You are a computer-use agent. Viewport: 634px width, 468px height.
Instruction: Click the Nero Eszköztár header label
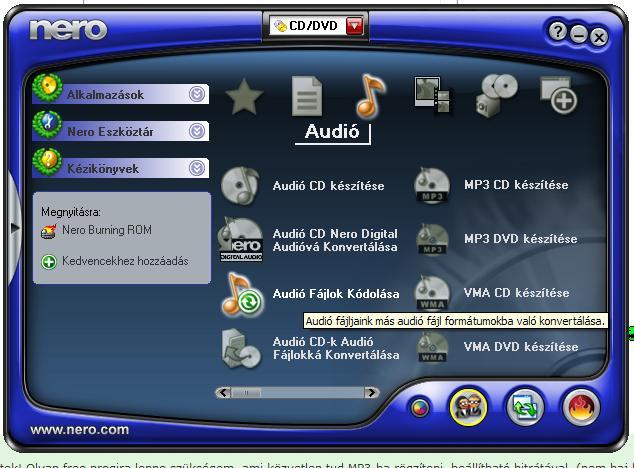tap(110, 131)
